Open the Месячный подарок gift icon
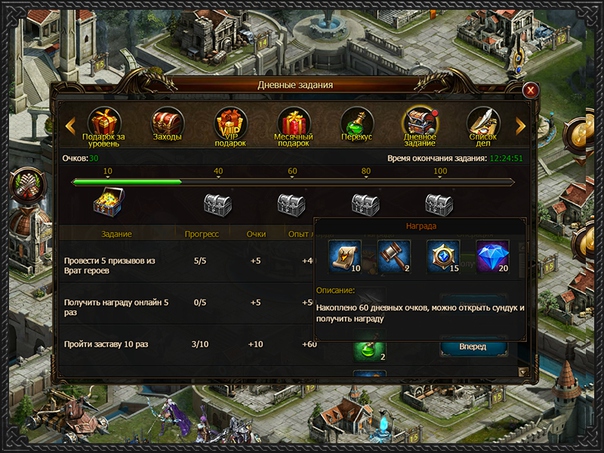The image size is (604, 453). [294, 126]
